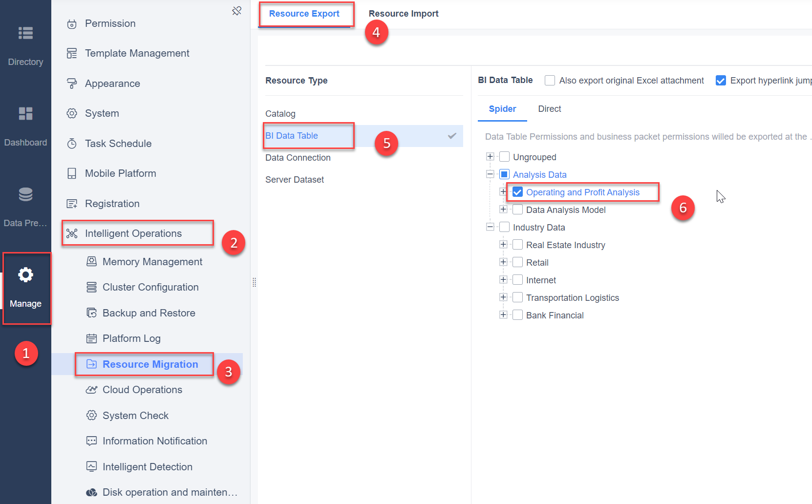Enable Also export original Excel attachment
Screen dimensions: 812x504
pos(550,80)
